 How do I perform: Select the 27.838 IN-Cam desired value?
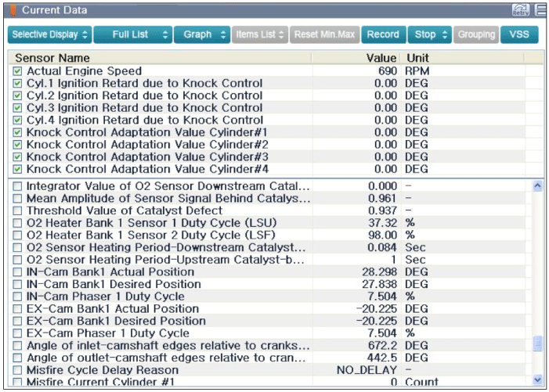click(380, 284)
